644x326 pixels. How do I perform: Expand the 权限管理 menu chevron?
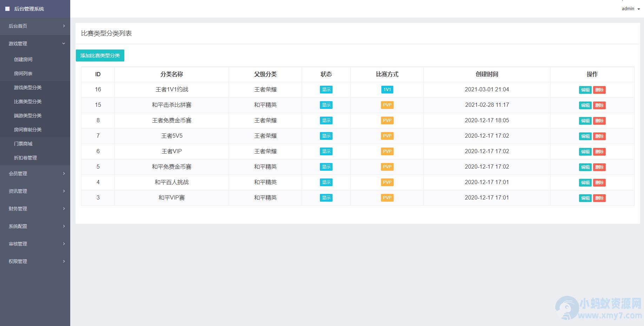pyautogui.click(x=64, y=261)
